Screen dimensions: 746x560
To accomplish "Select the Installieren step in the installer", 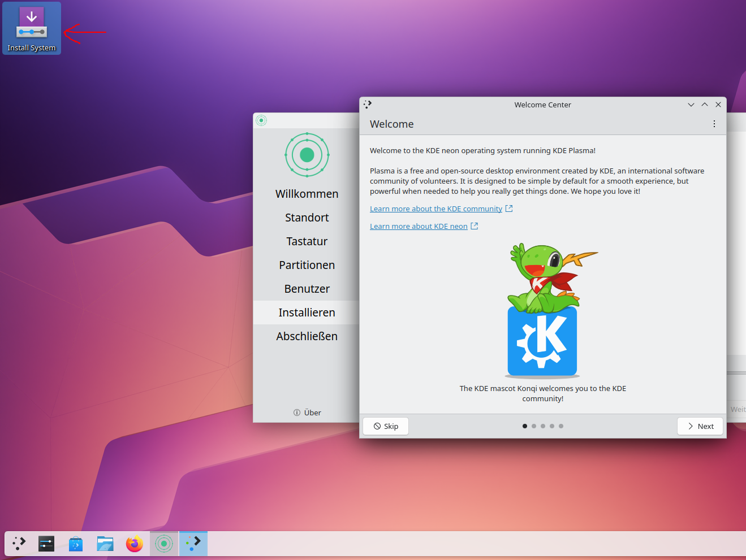I will click(x=307, y=312).
